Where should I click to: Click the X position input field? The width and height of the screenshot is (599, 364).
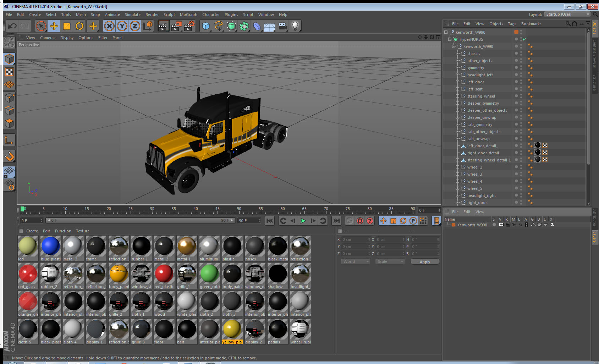(356, 239)
